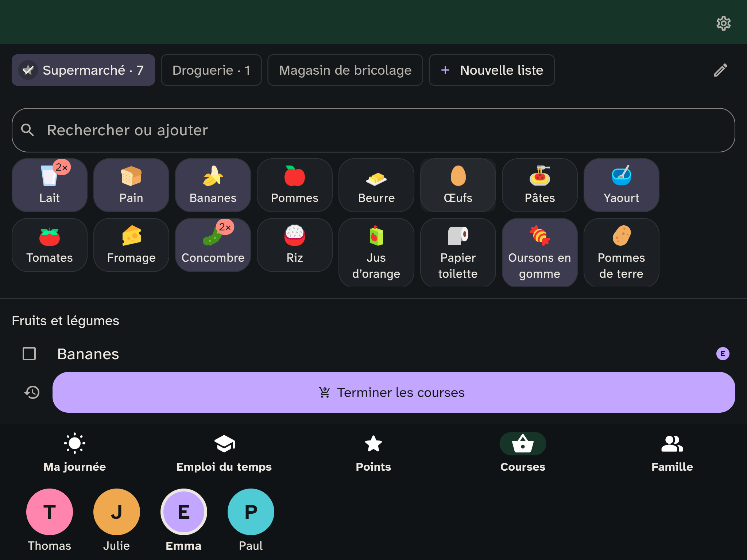This screenshot has height=560, width=747.
Task: Open Magasin de bricolage list
Action: [x=345, y=70]
